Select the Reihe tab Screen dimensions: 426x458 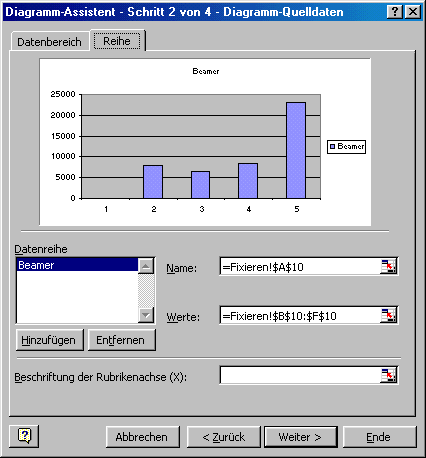(x=117, y=41)
